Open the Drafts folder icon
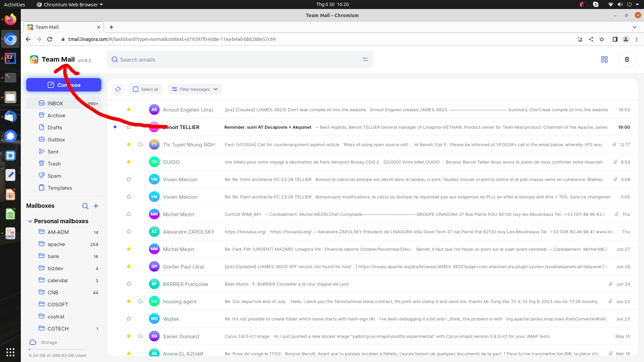The width and height of the screenshot is (644, 362). click(41, 127)
